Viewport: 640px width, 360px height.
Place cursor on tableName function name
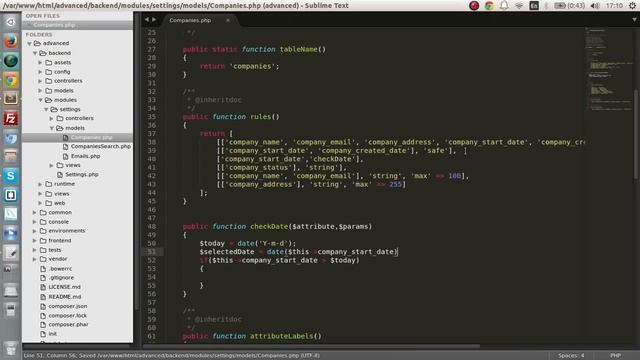[x=299, y=49]
